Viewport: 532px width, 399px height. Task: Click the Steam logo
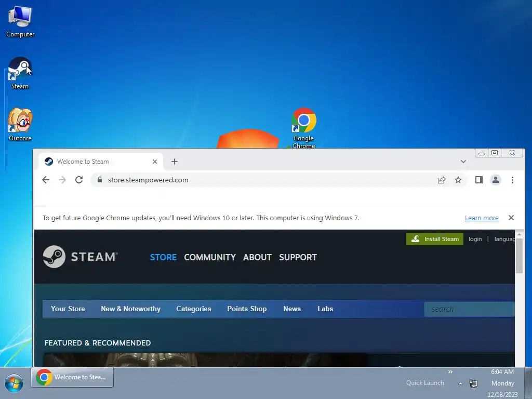point(80,257)
